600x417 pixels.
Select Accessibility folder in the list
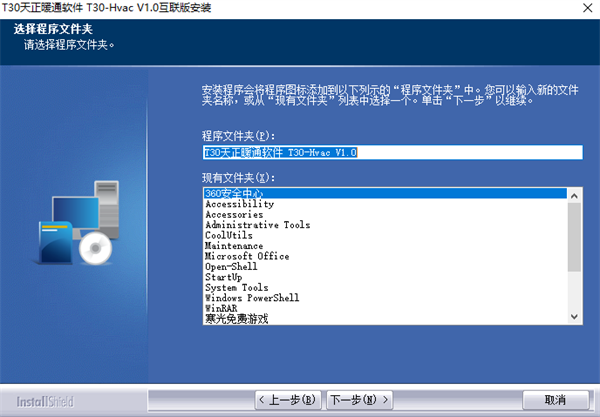click(385, 204)
